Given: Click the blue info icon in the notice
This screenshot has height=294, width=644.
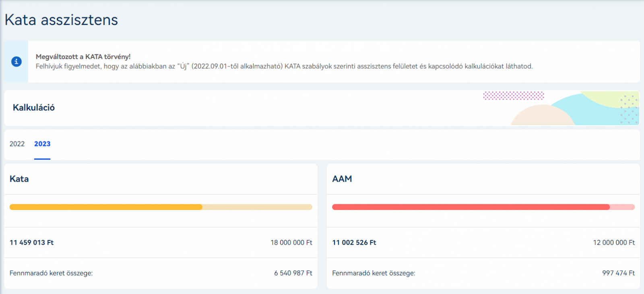Looking at the screenshot, I should pos(17,62).
